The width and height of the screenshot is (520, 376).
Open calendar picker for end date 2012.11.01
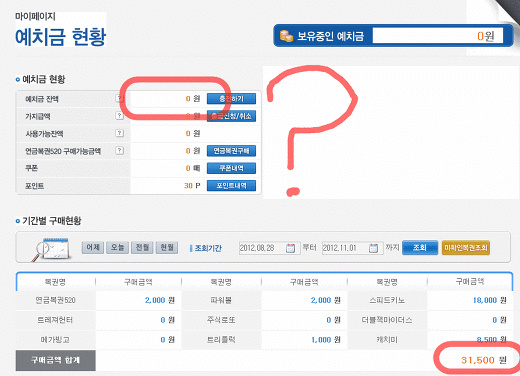373,248
